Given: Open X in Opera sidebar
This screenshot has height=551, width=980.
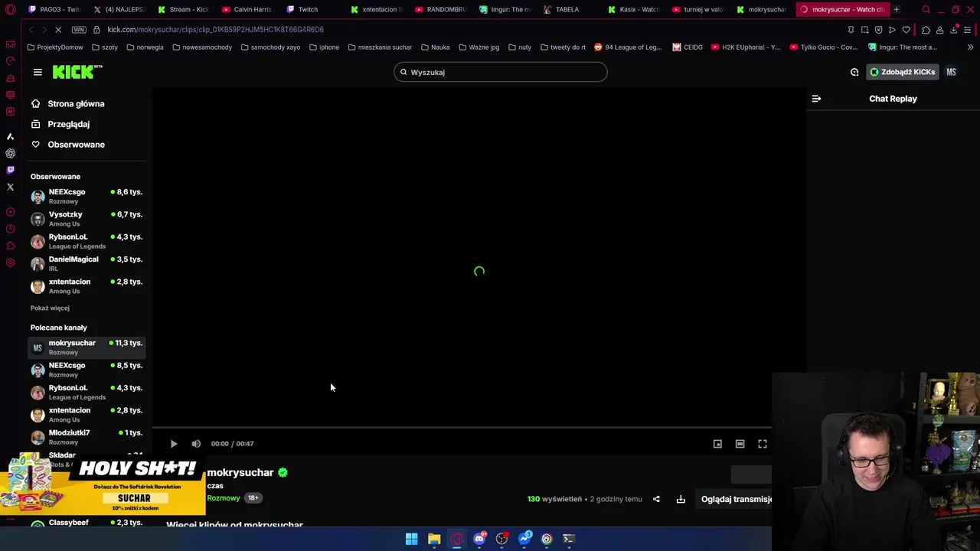Looking at the screenshot, I should point(10,187).
